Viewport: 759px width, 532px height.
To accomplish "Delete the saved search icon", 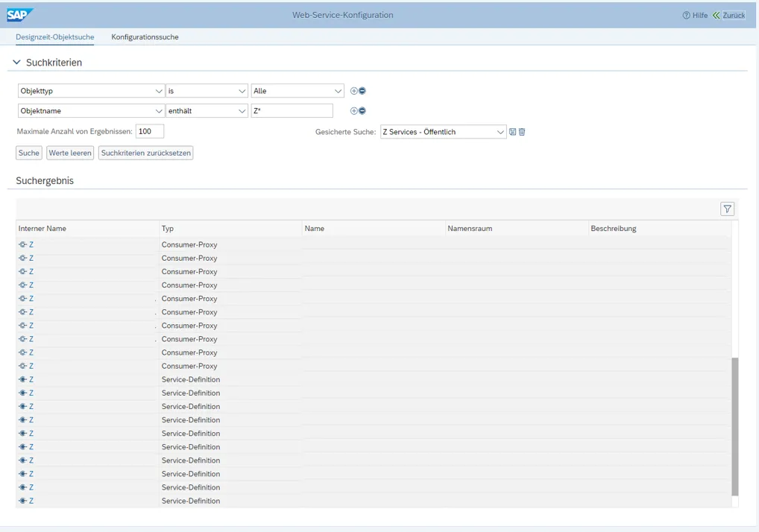I will tap(522, 132).
